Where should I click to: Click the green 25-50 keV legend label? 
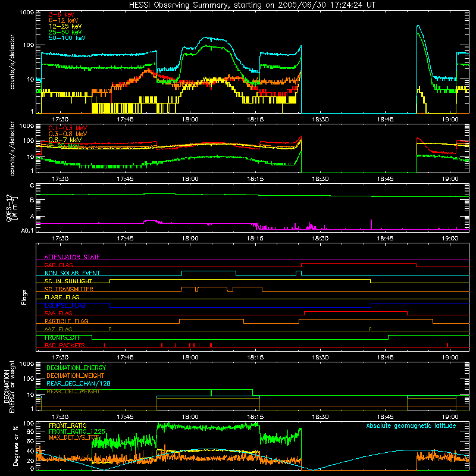[x=65, y=32]
